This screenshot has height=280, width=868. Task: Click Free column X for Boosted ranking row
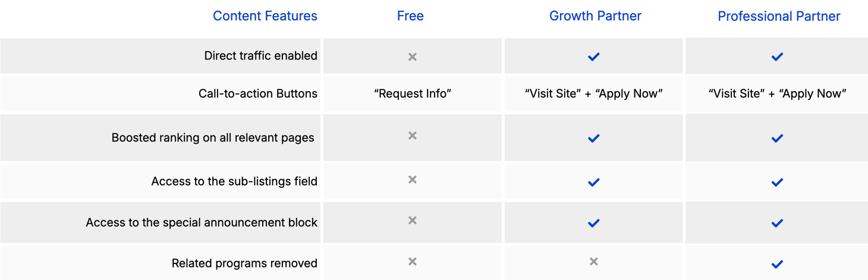coord(413,136)
